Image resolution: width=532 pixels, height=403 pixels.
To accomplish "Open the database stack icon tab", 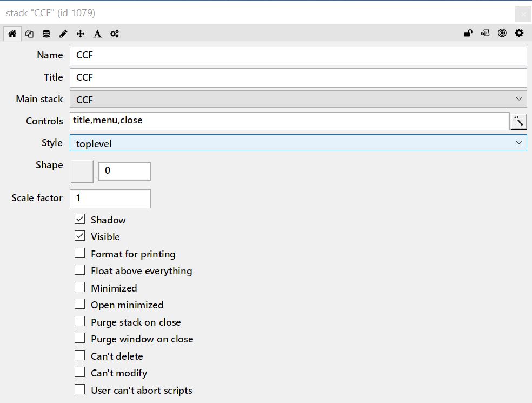I will point(46,34).
